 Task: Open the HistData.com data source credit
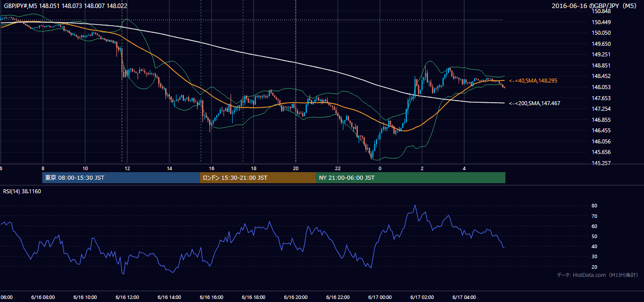[x=597, y=275]
